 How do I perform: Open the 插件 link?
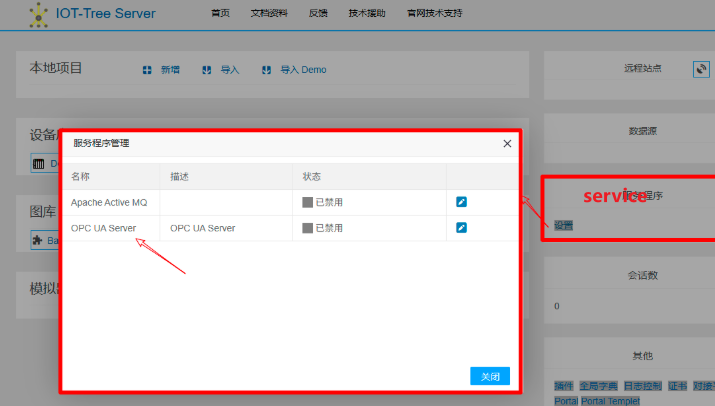[564, 386]
